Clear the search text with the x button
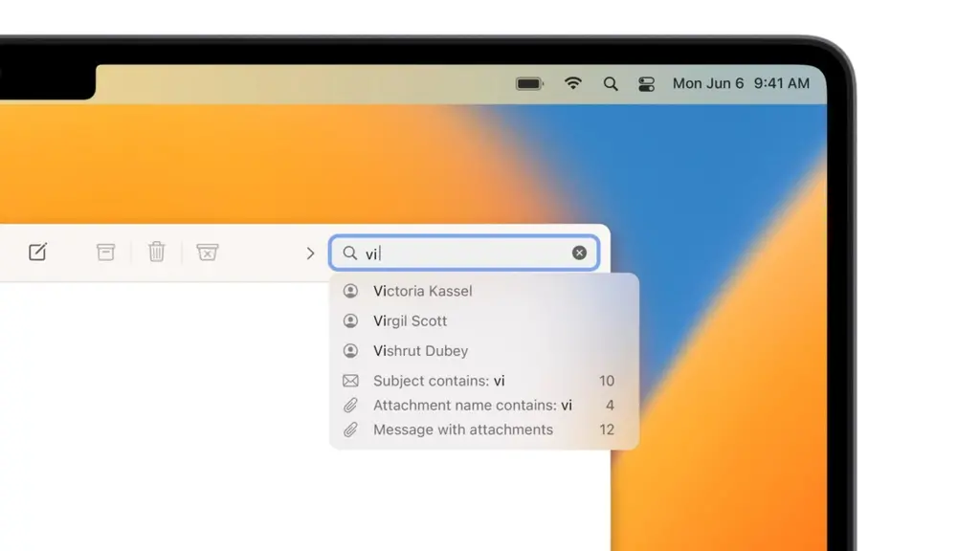980x551 pixels. pyautogui.click(x=579, y=253)
